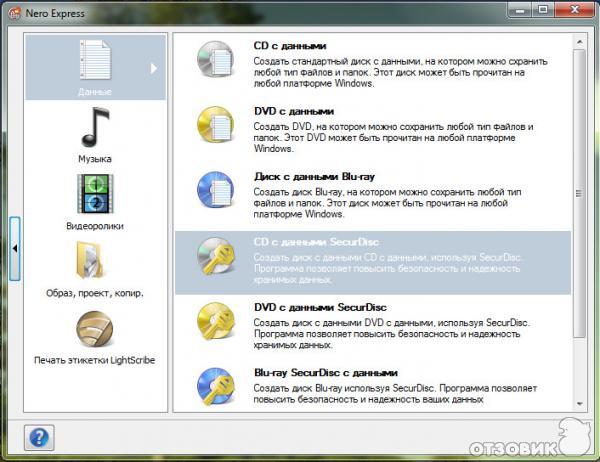Select the Видеоролики film icon
The image size is (600, 462).
pos(94,193)
